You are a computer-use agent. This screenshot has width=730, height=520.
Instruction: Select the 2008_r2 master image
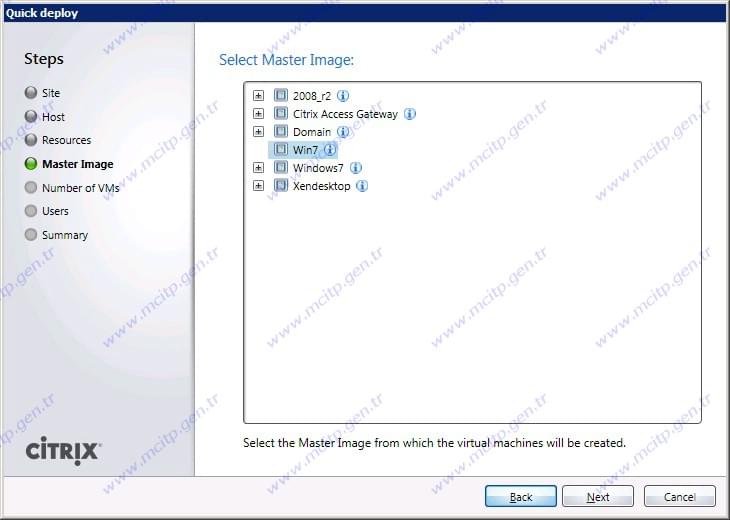coord(312,96)
